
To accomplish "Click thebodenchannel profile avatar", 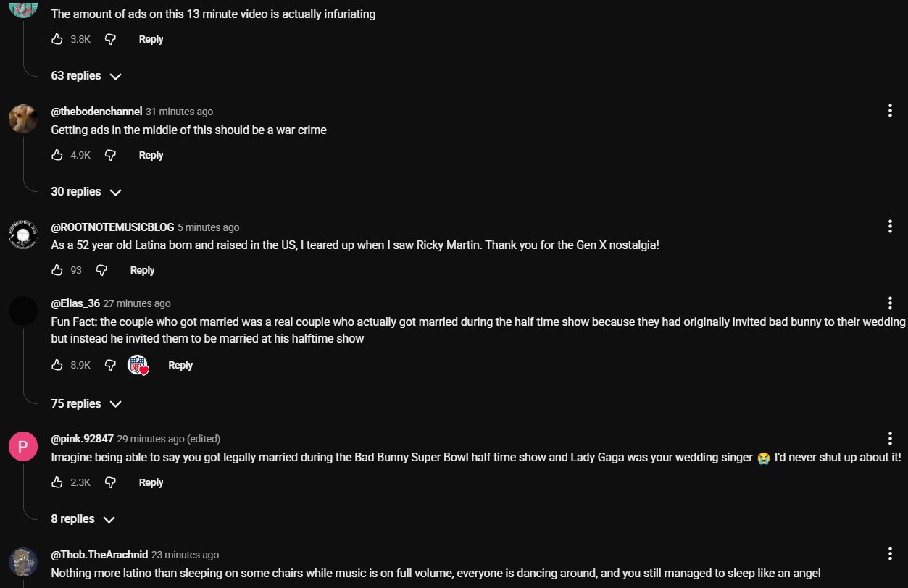I will pos(23,119).
